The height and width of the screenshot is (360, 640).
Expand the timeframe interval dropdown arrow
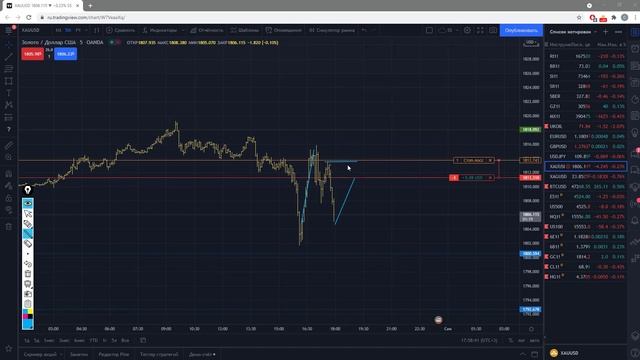tap(86, 30)
